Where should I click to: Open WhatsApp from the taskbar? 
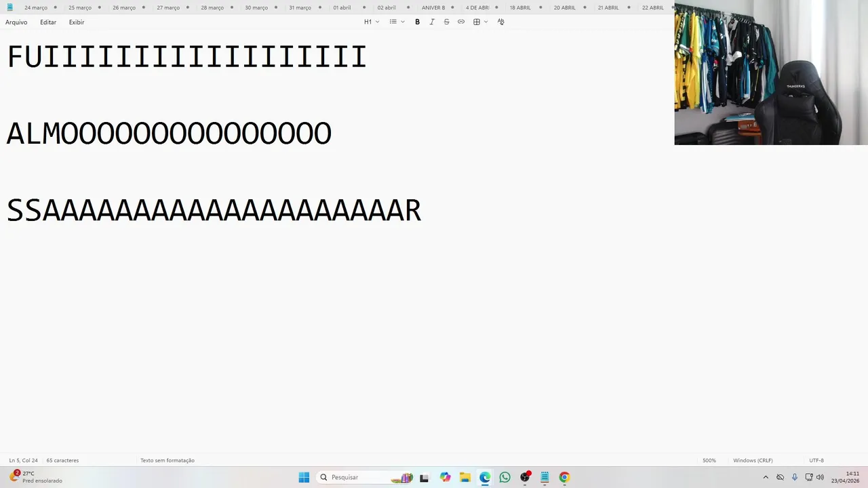coord(505,477)
